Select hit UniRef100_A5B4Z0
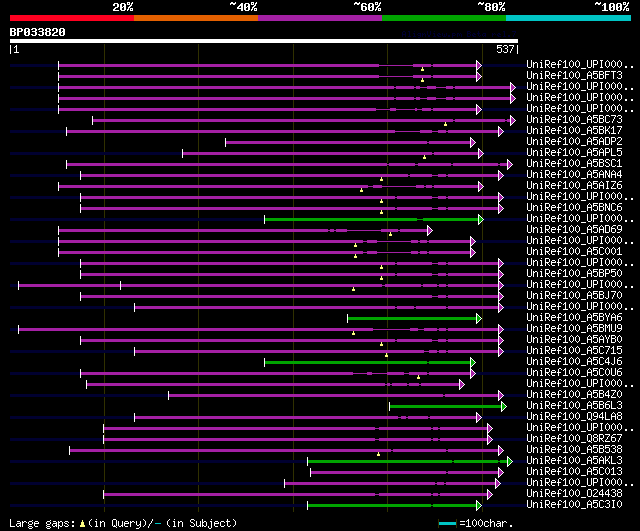The height and width of the screenshot is (531, 640). pos(574,395)
